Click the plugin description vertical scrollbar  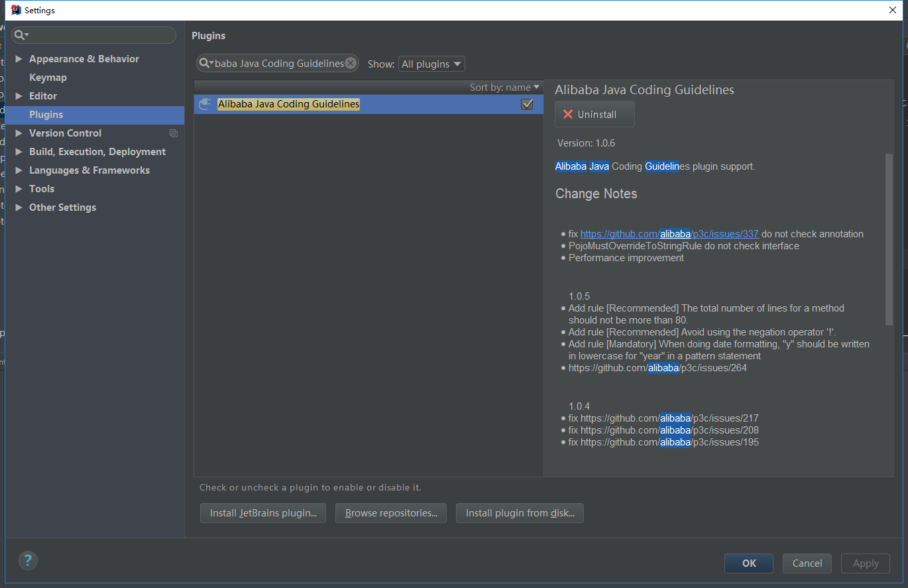coord(889,240)
